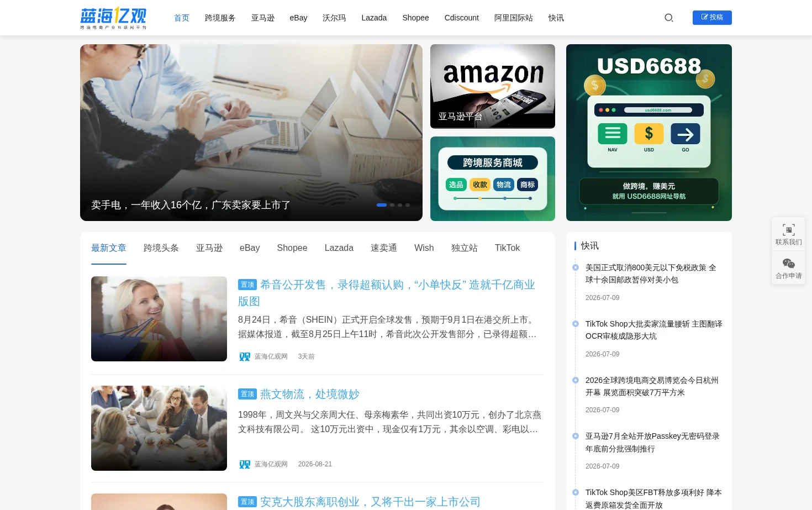Open Lazada in top navigation
Screen dimensions: 812x510
374,18
